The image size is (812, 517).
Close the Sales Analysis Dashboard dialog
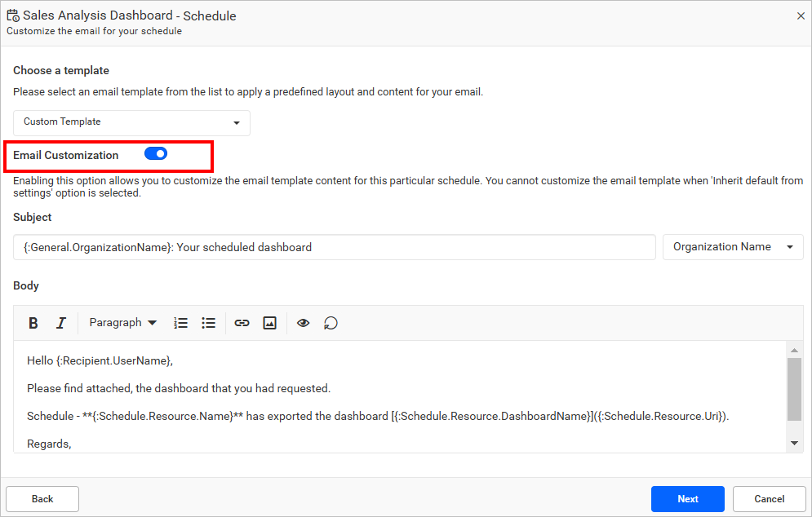click(801, 15)
